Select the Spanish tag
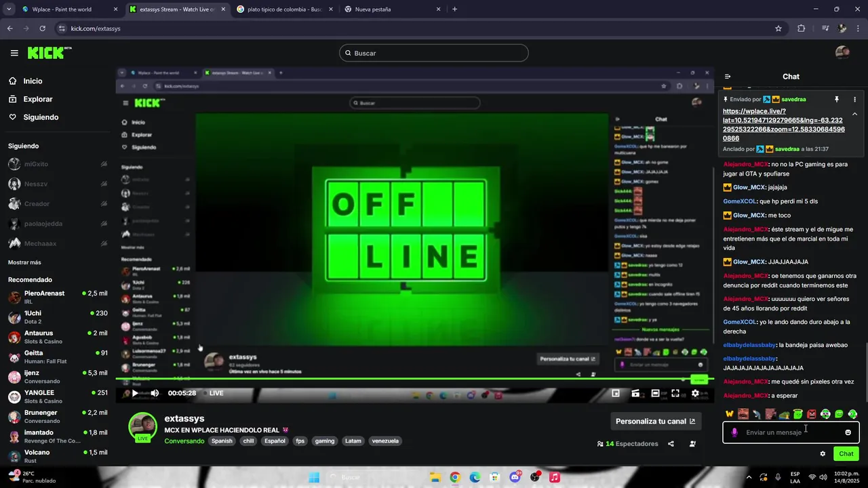 coord(222,441)
